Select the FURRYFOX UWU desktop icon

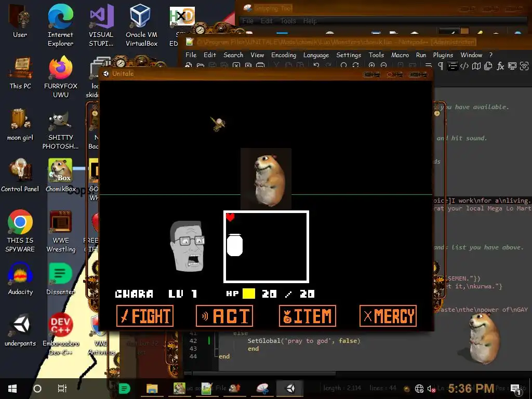60,77
